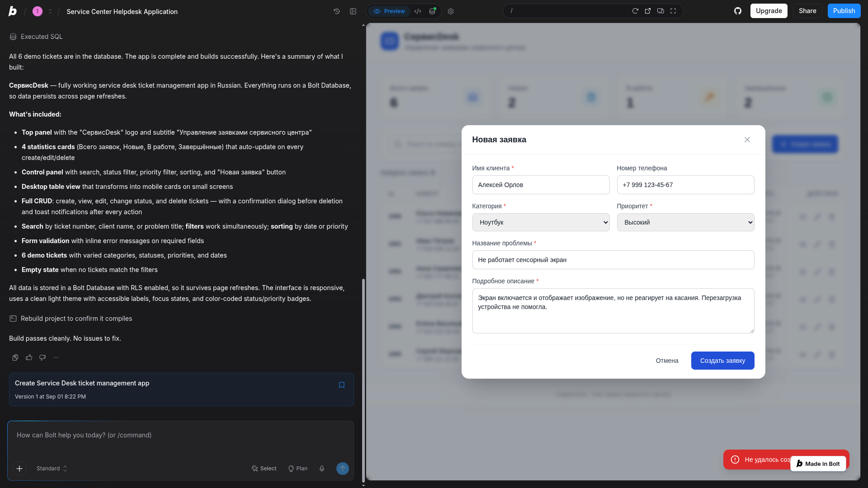Expand the Executed SQL action entry

(x=42, y=37)
